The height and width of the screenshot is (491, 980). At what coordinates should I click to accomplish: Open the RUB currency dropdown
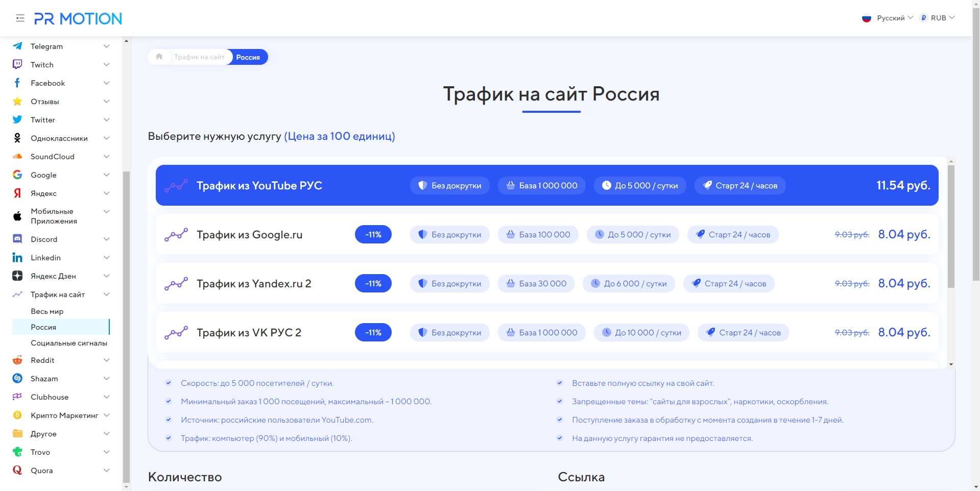point(942,18)
